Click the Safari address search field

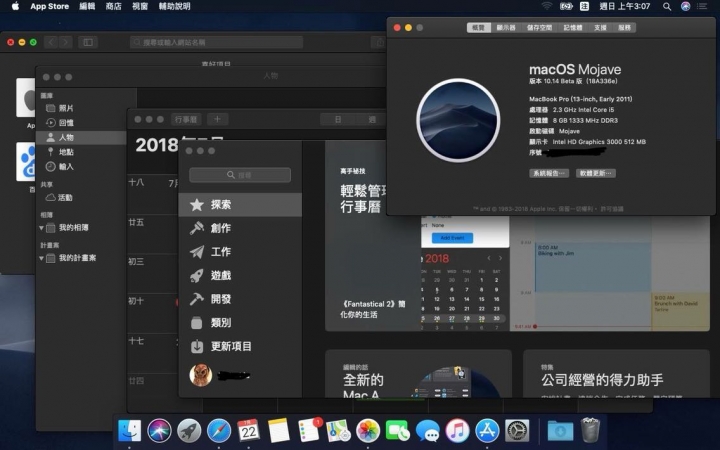click(216, 42)
